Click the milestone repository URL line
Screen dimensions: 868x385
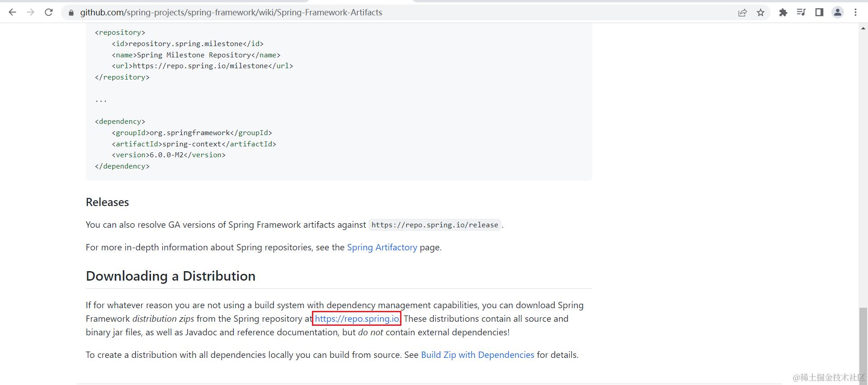203,66
